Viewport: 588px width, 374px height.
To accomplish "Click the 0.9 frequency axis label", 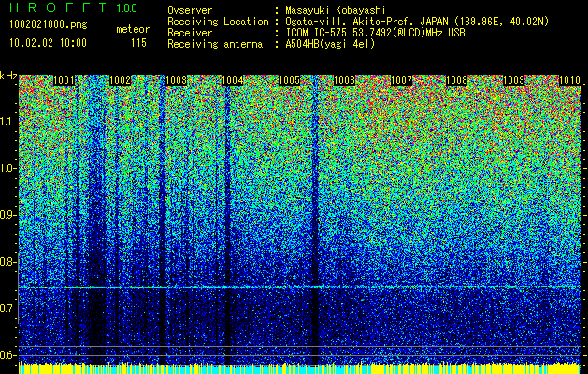I will tap(7, 215).
